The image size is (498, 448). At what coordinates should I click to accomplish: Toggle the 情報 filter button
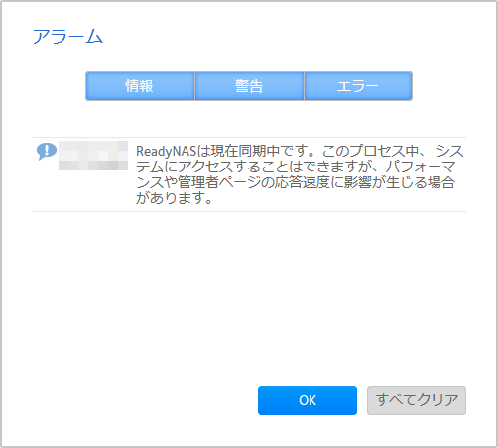point(140,86)
